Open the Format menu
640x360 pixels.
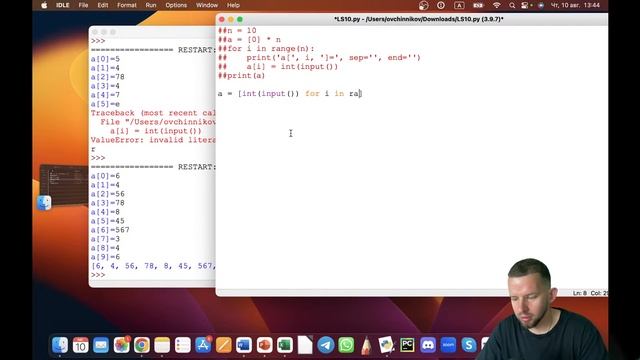pyautogui.click(x=127, y=5)
